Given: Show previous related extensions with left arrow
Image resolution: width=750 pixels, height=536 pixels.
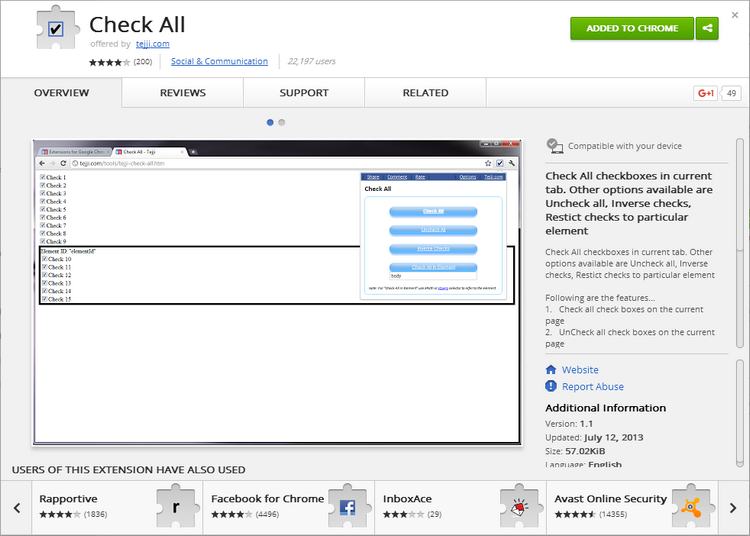Looking at the screenshot, I should point(17,508).
